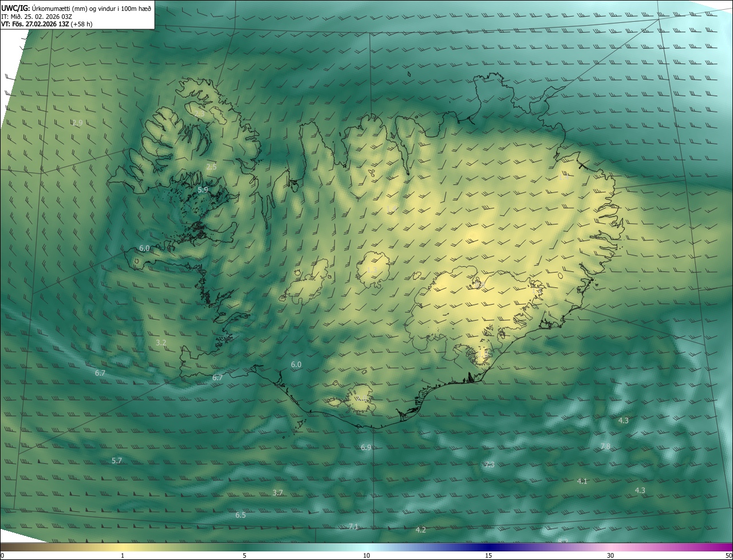
Task: Click the 3.2 value in Faxaflói bay
Action: click(x=161, y=342)
